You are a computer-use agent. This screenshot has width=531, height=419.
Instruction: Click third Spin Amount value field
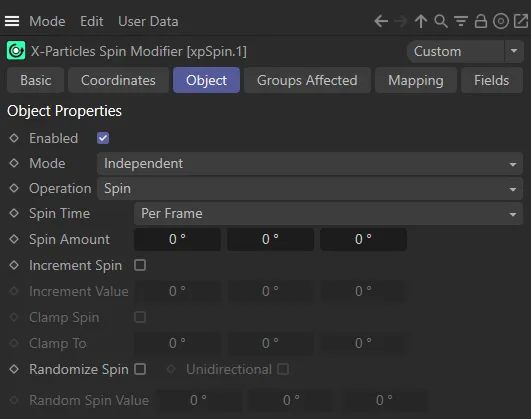click(363, 239)
